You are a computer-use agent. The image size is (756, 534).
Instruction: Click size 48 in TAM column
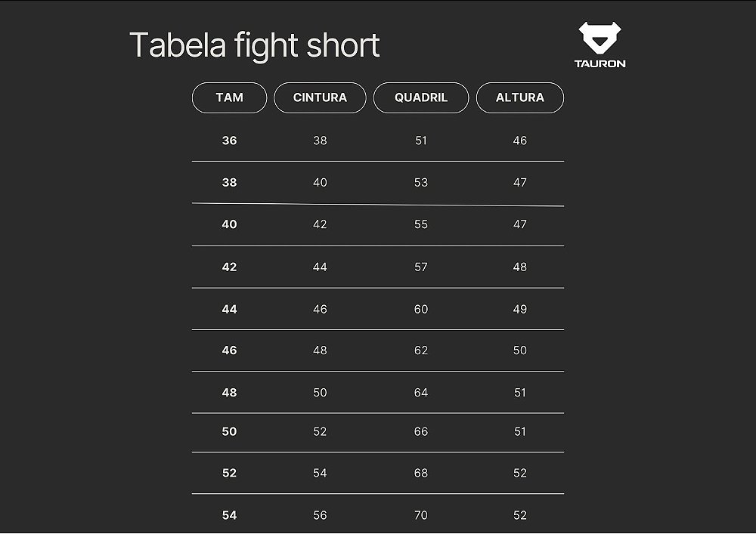tap(229, 393)
